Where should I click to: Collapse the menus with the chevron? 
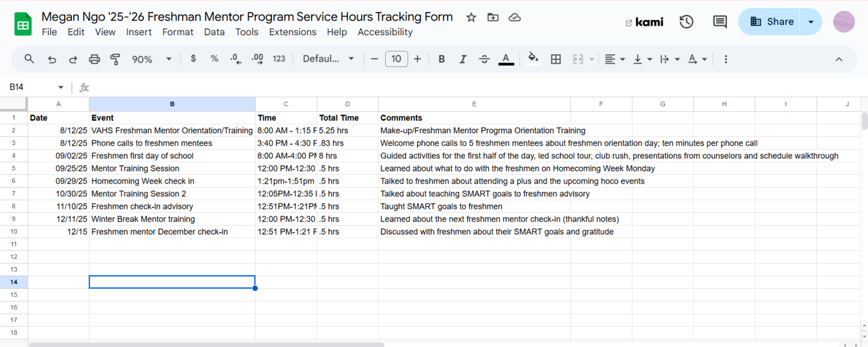[839, 59]
